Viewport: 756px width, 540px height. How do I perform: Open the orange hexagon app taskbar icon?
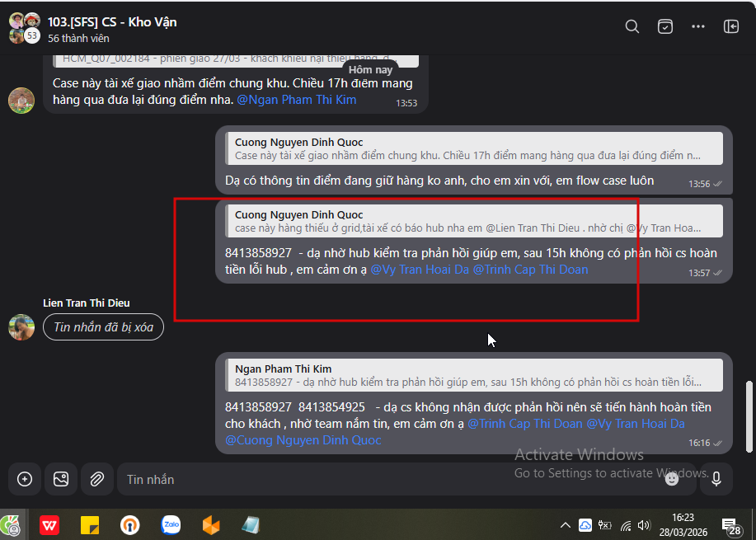point(211,525)
